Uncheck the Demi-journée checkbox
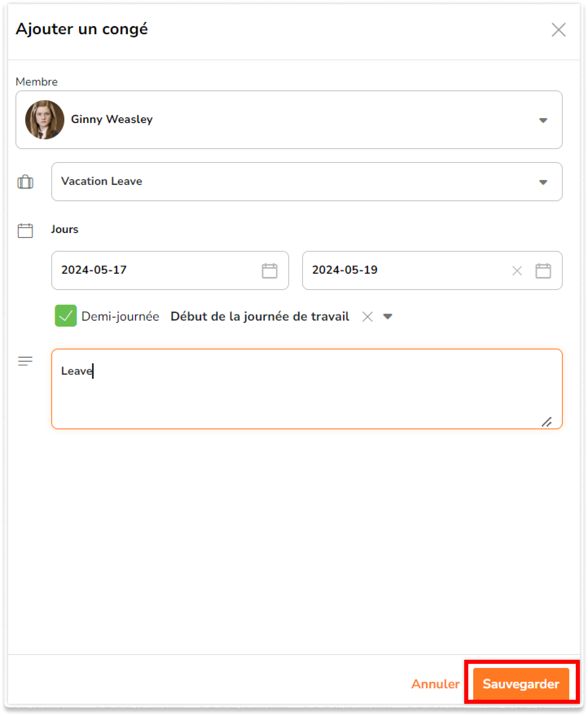 point(66,316)
